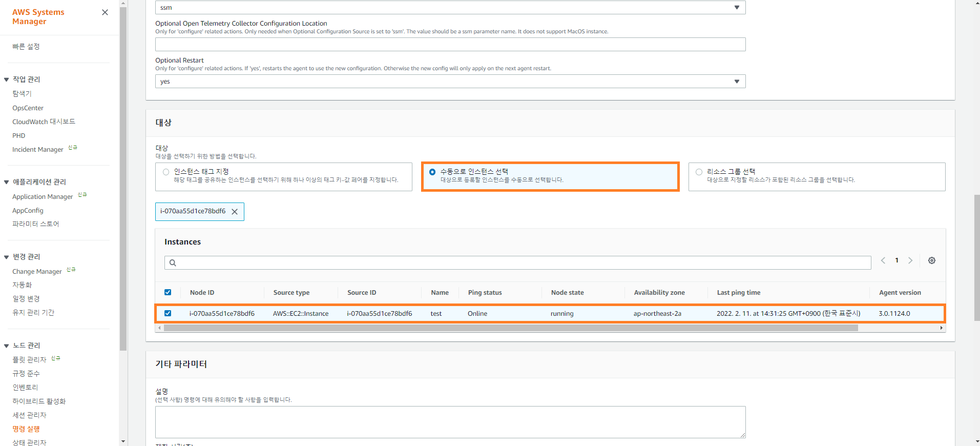Open 파라미터 스토어 in sidebar
This screenshot has height=446, width=980.
click(36, 224)
